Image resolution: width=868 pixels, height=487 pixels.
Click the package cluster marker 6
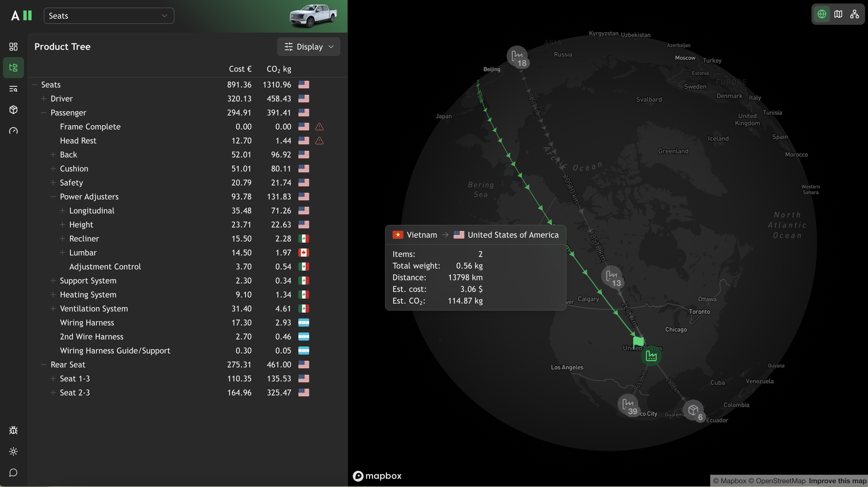coord(694,411)
